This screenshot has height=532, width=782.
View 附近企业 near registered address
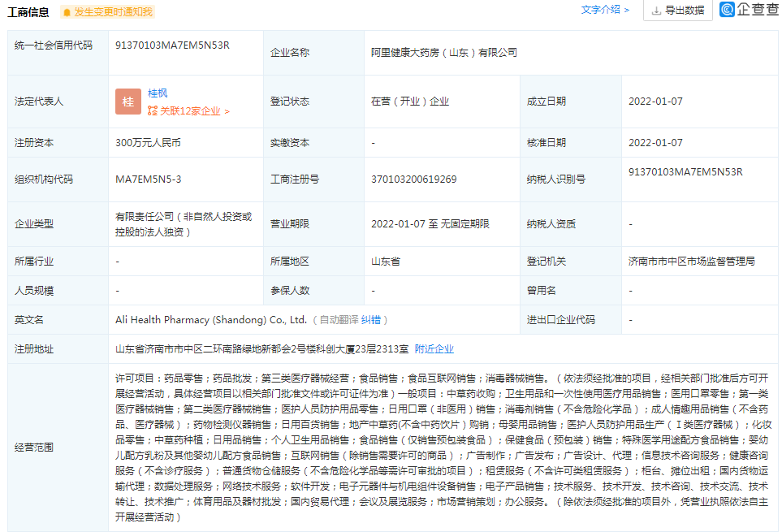[x=435, y=348]
